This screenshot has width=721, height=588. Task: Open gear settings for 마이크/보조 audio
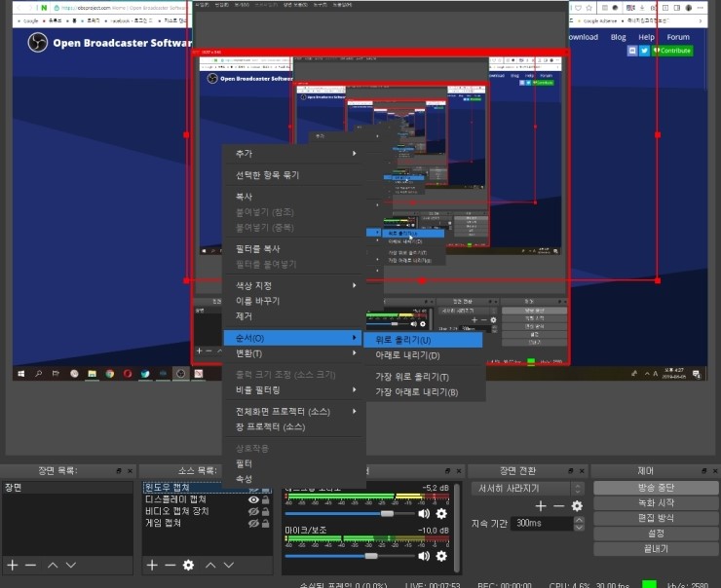(441, 556)
